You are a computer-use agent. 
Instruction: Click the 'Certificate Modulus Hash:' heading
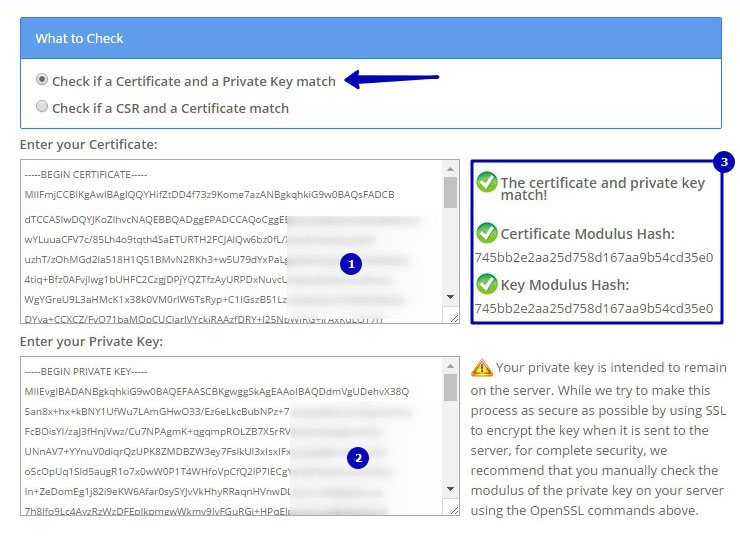coord(588,234)
